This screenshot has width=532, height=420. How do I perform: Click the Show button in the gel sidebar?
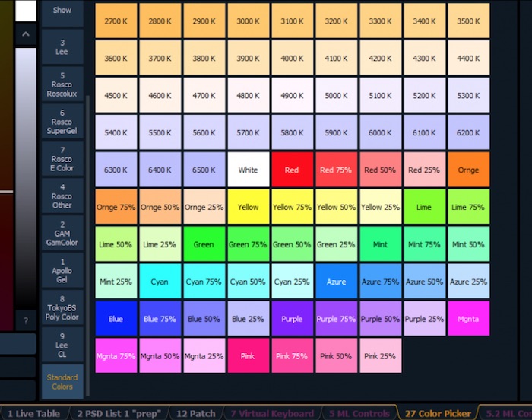62,11
